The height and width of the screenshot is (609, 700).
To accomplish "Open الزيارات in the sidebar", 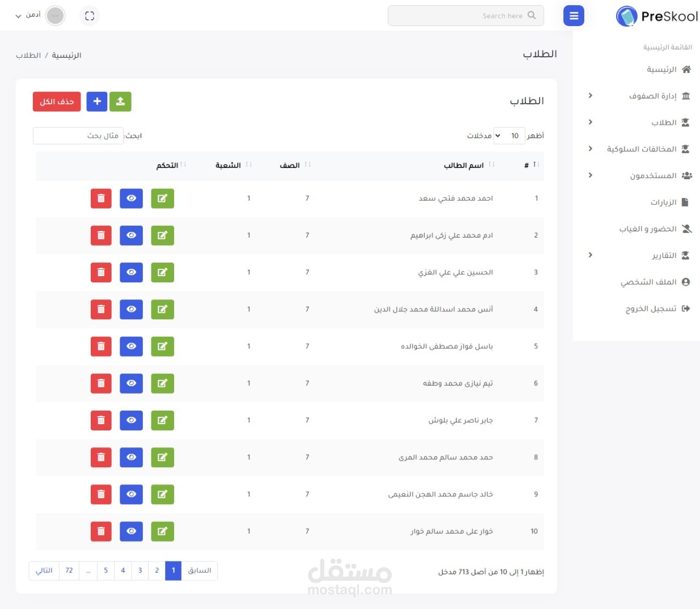I will 669,202.
